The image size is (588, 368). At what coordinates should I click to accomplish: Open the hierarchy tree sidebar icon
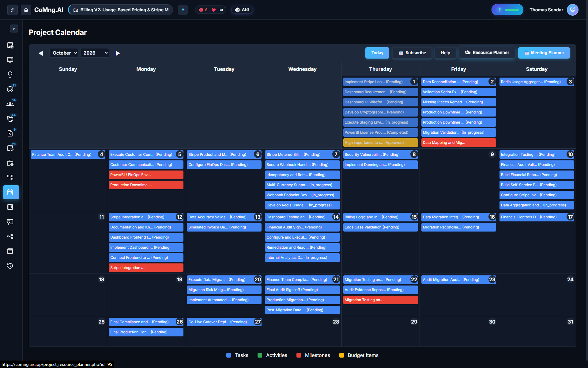point(10,178)
